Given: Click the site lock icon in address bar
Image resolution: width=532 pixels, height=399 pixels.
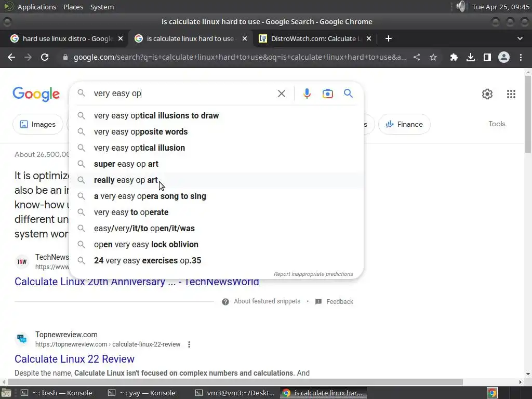Looking at the screenshot, I should point(65,57).
